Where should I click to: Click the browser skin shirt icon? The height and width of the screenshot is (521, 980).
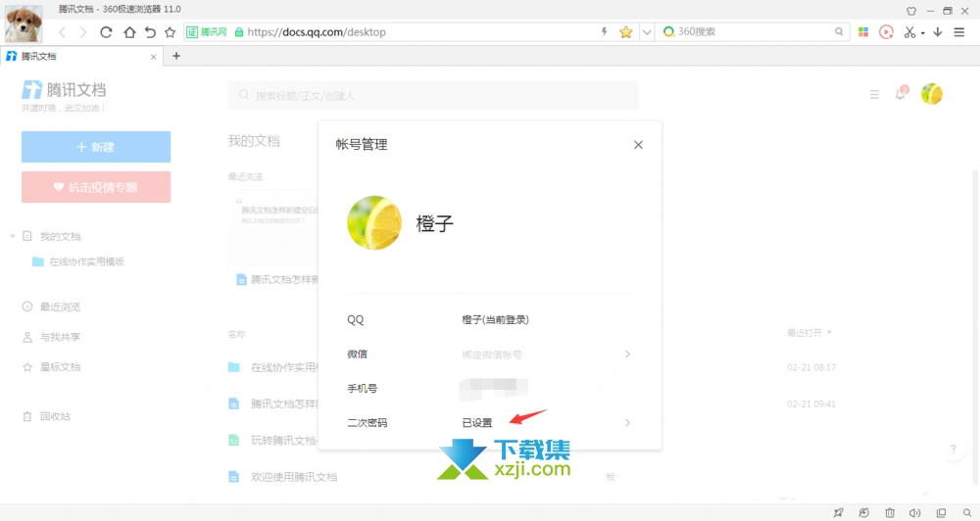pyautogui.click(x=911, y=11)
